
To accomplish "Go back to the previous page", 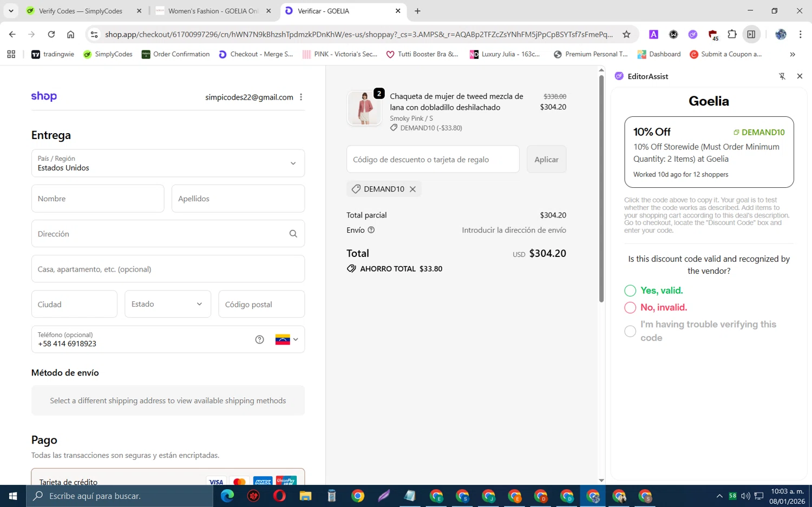I will pos(12,34).
